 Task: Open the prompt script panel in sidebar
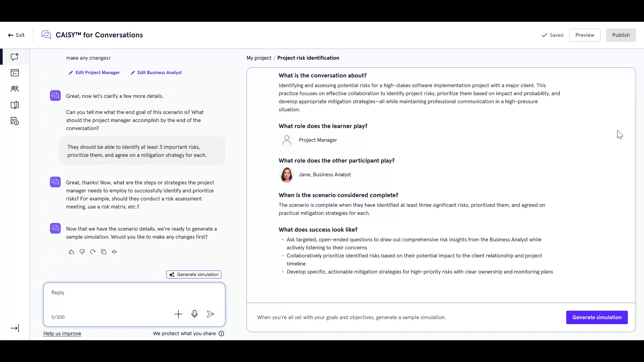tap(14, 73)
